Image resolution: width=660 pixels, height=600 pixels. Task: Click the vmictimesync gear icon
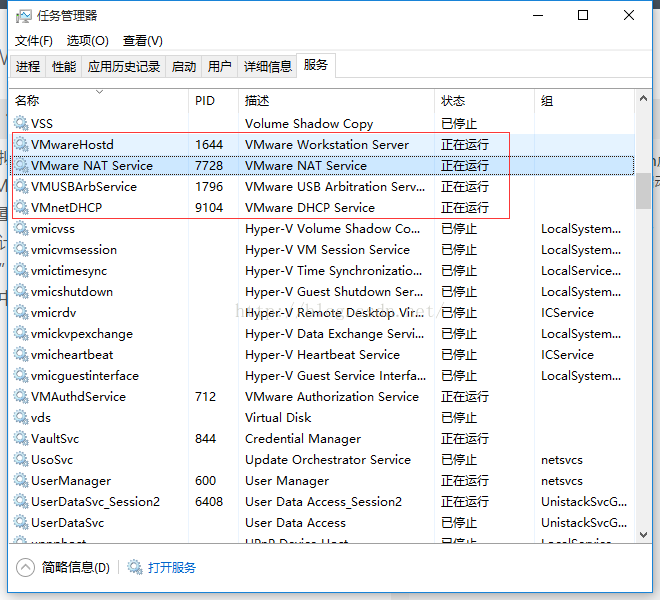point(21,270)
